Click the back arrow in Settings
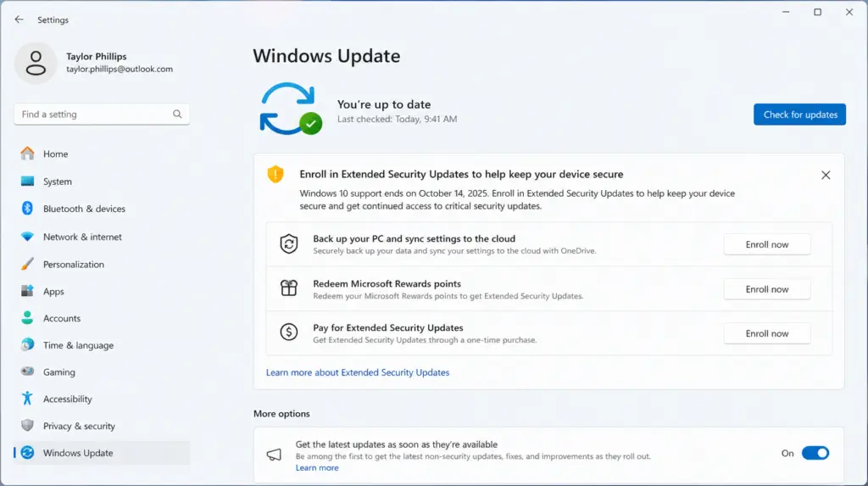The width and height of the screenshot is (868, 486). [x=19, y=20]
